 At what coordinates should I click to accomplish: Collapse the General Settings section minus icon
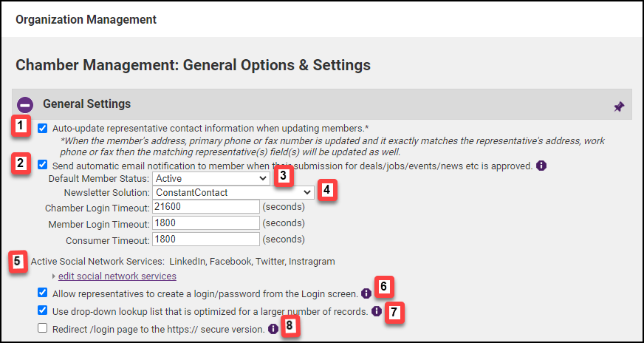coord(25,105)
